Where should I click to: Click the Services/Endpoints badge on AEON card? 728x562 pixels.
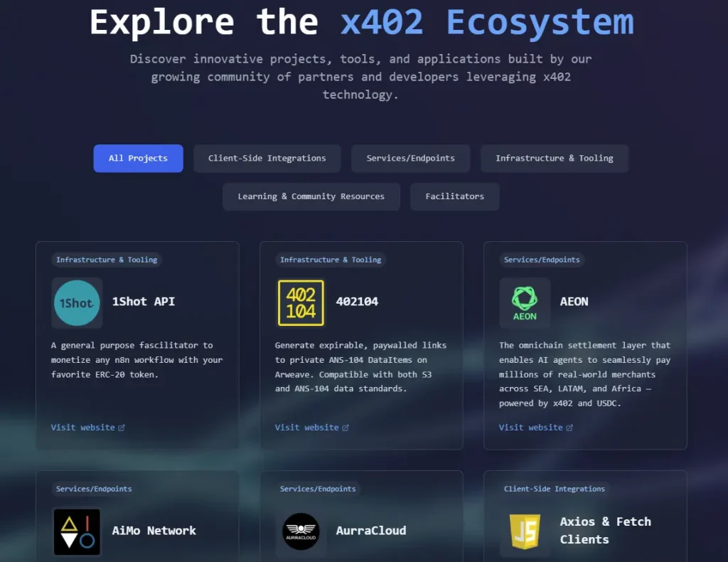coord(541,260)
